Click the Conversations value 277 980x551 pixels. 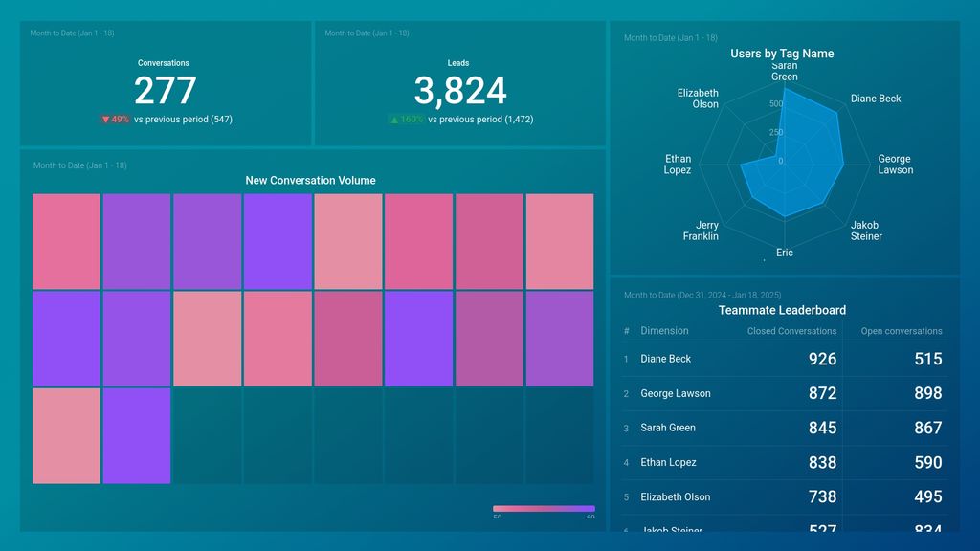[x=166, y=90]
